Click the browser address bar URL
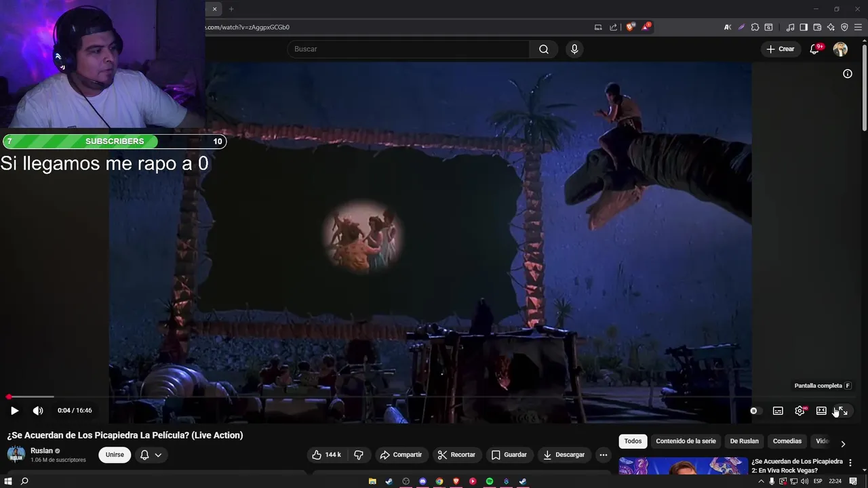 pyautogui.click(x=248, y=27)
